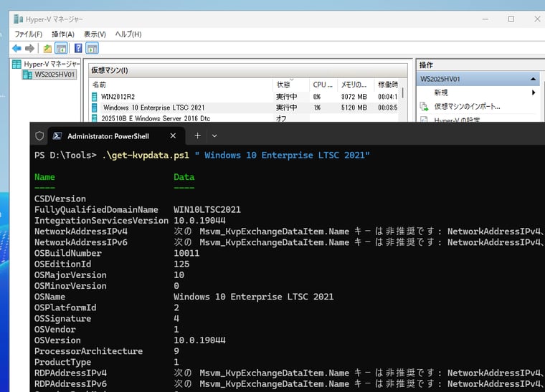The image size is (545, 392).
Task: Click the PowerShell tab shield icon
Action: coord(39,135)
